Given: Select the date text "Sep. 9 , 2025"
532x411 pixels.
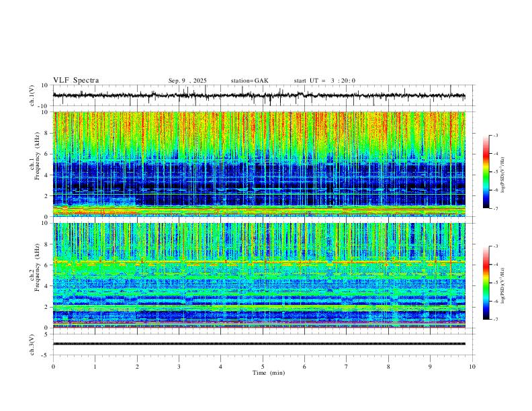Looking at the screenshot, I should (187, 81).
